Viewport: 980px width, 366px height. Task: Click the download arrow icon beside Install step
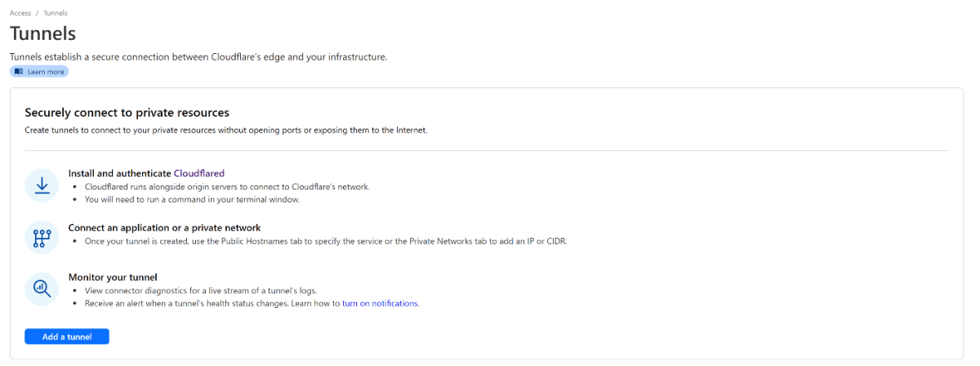pos(42,185)
